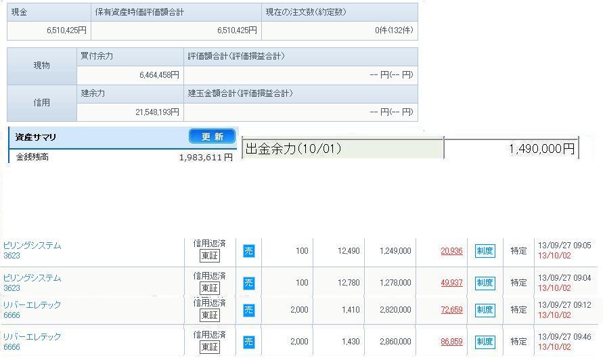Open リバーエレテック link priced 1,410
The image size is (603, 364).
click(32, 305)
